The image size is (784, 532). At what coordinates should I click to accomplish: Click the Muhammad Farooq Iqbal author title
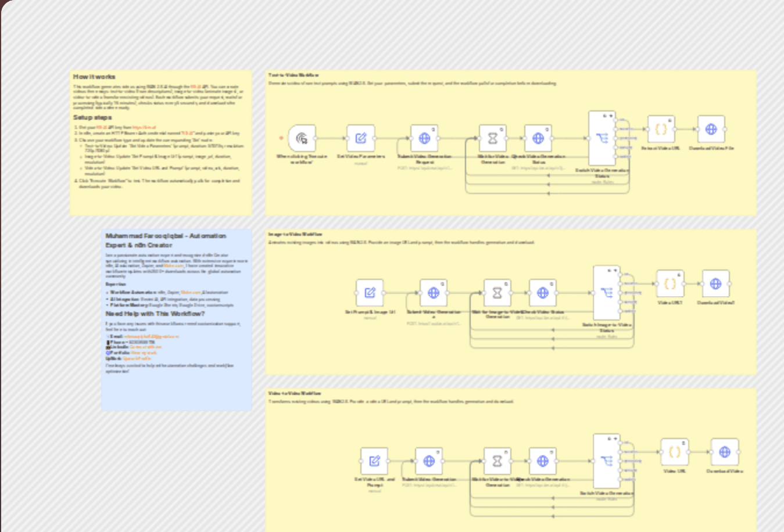(166, 240)
